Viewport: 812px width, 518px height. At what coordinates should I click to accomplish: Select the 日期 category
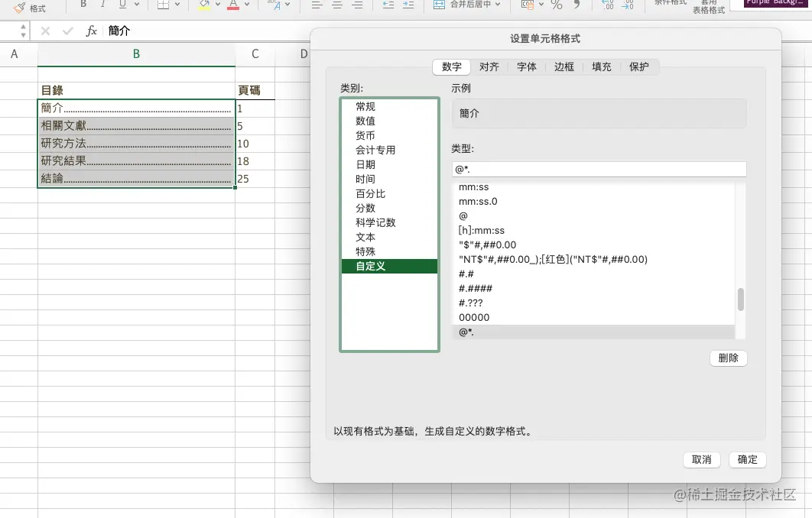389,164
